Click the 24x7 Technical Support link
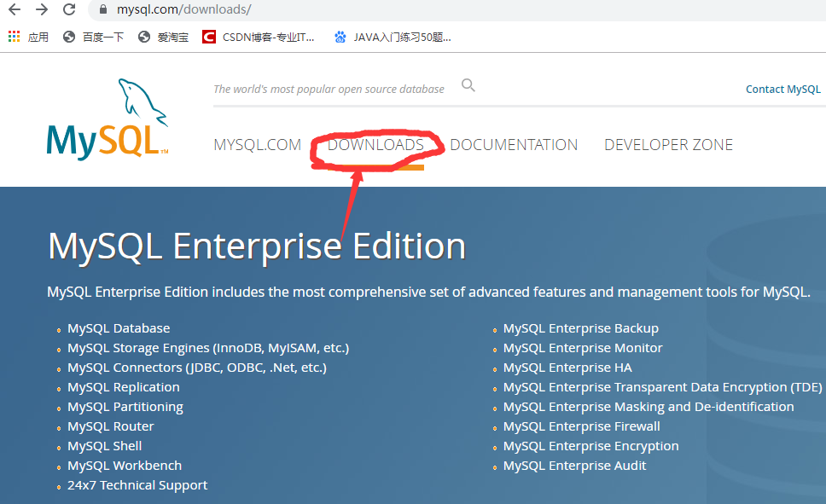Screen dimensions: 826x504 (137, 484)
